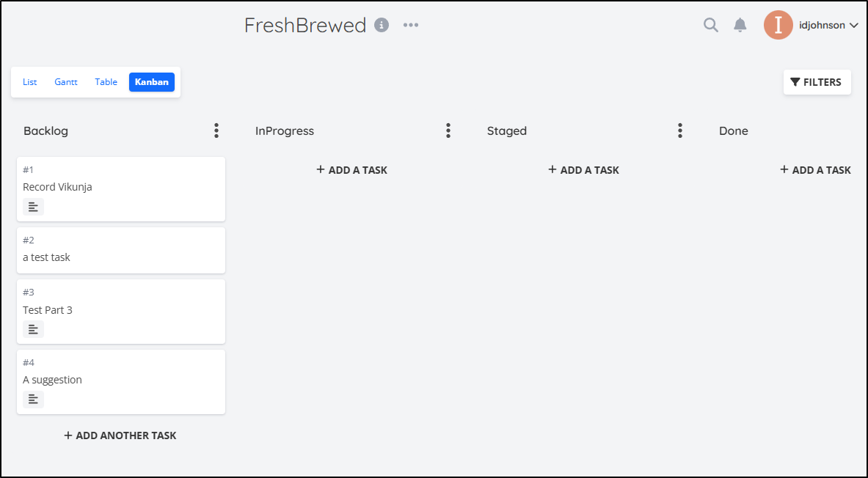
Task: Click description icon on Test Part 3 card
Action: (33, 329)
